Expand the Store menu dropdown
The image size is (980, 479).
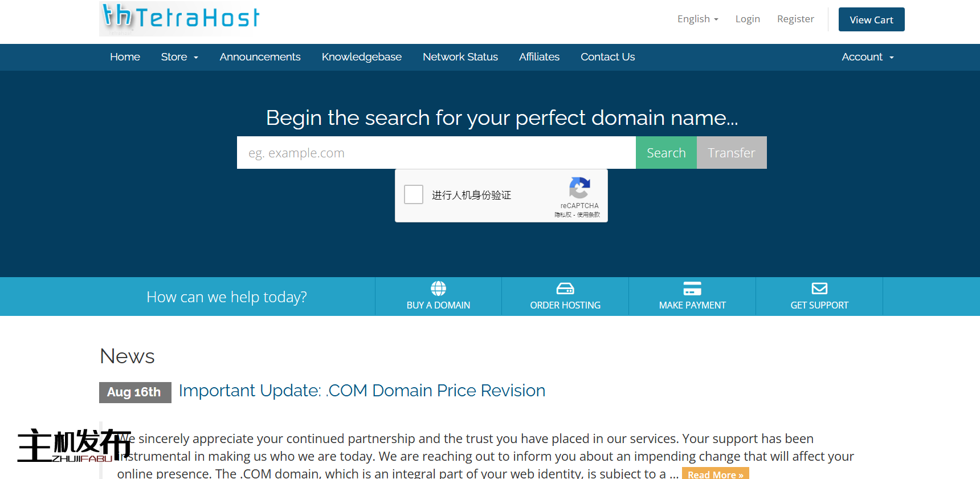click(179, 57)
